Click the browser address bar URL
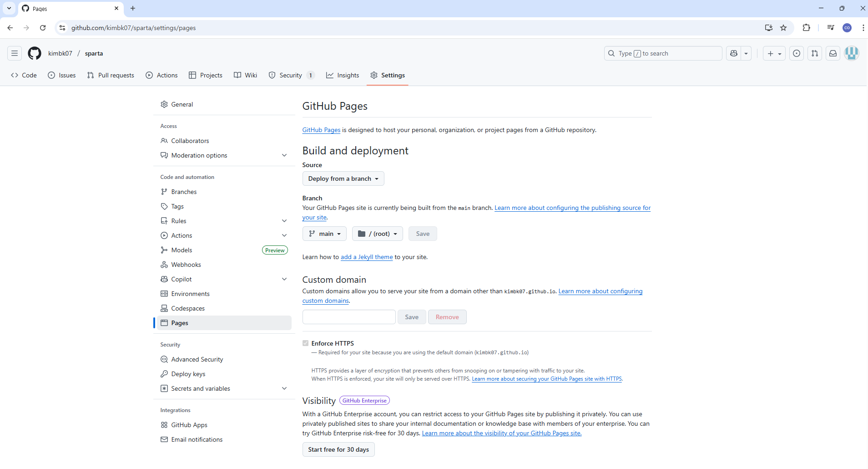The height and width of the screenshot is (469, 868). [133, 28]
